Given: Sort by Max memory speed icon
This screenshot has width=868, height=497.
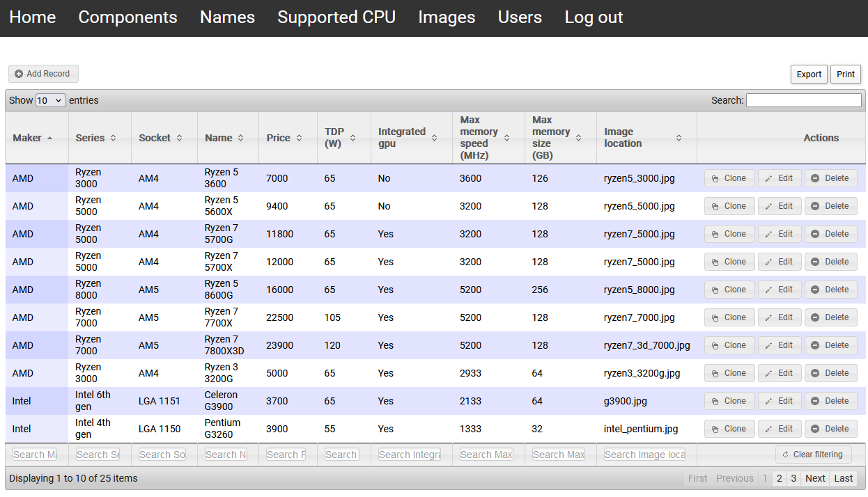Looking at the screenshot, I should point(506,138).
